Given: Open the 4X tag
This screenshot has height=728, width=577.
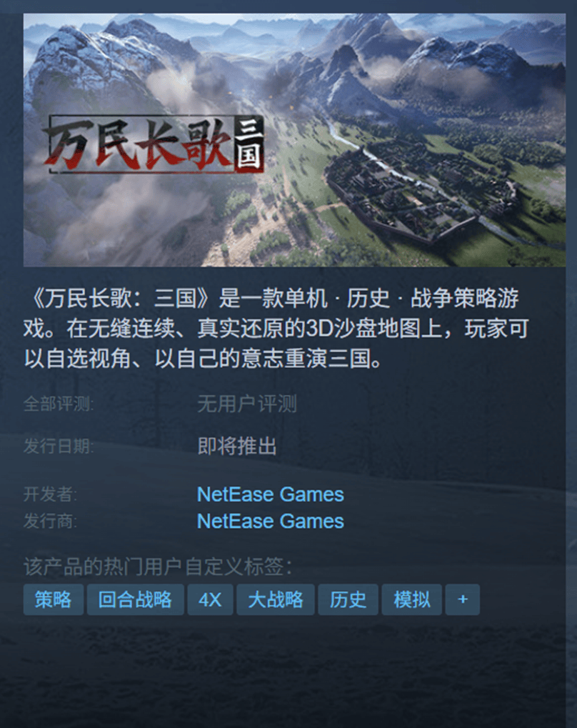Looking at the screenshot, I should point(210,599).
